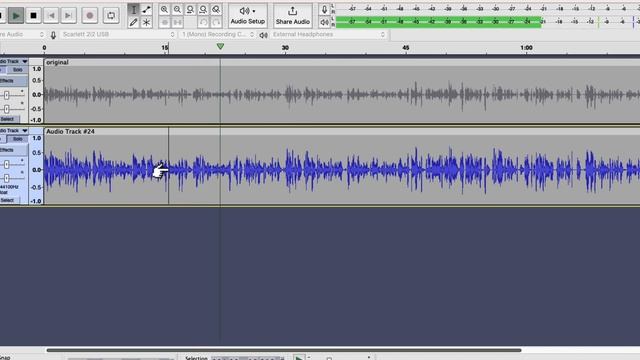Click the playback meter speaker icon
Viewport: 640px width, 360px height.
coord(324,22)
